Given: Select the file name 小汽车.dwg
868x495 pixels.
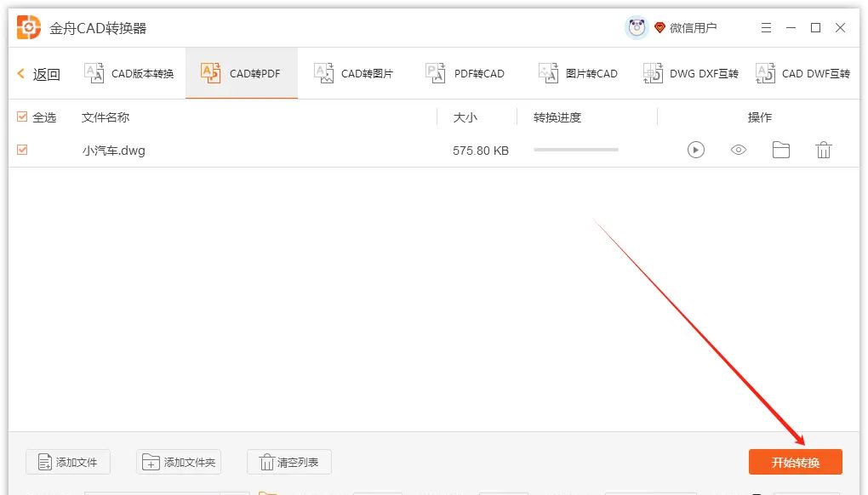Looking at the screenshot, I should [x=113, y=151].
